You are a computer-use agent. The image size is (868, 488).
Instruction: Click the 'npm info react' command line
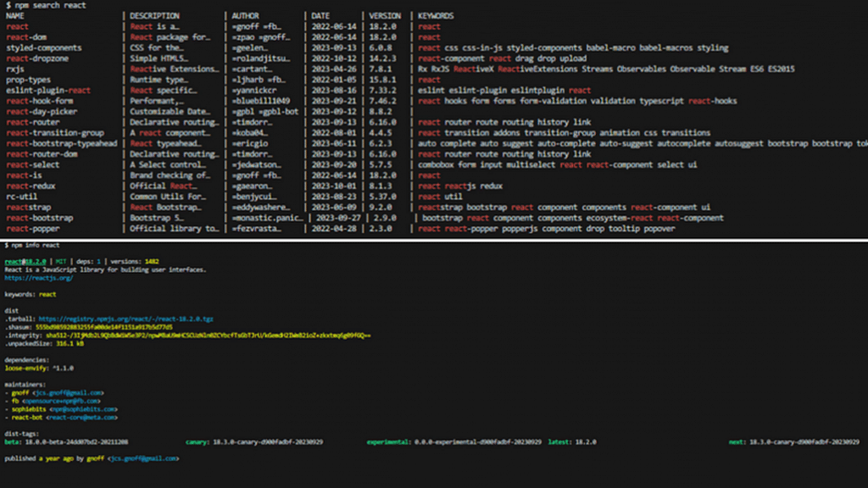(x=32, y=245)
